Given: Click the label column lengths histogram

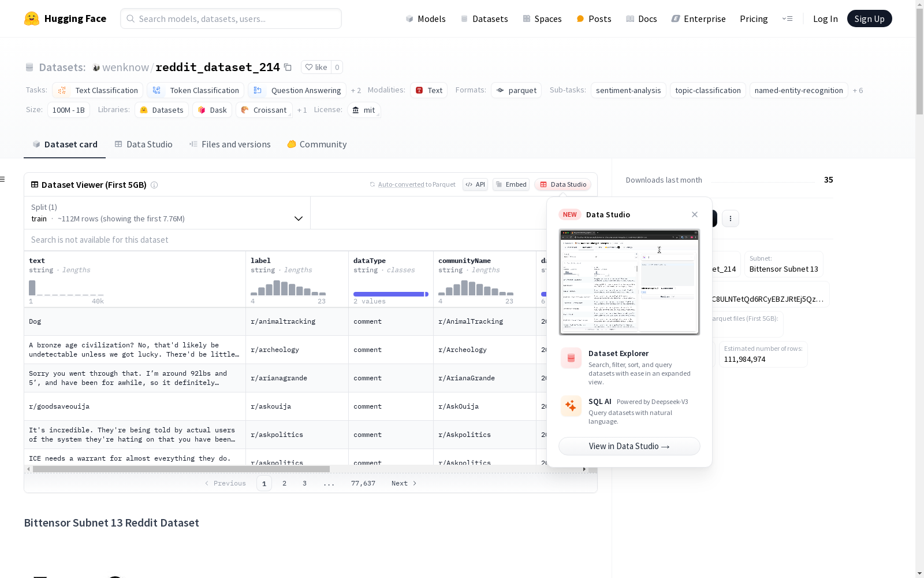Looking at the screenshot, I should coord(288,288).
